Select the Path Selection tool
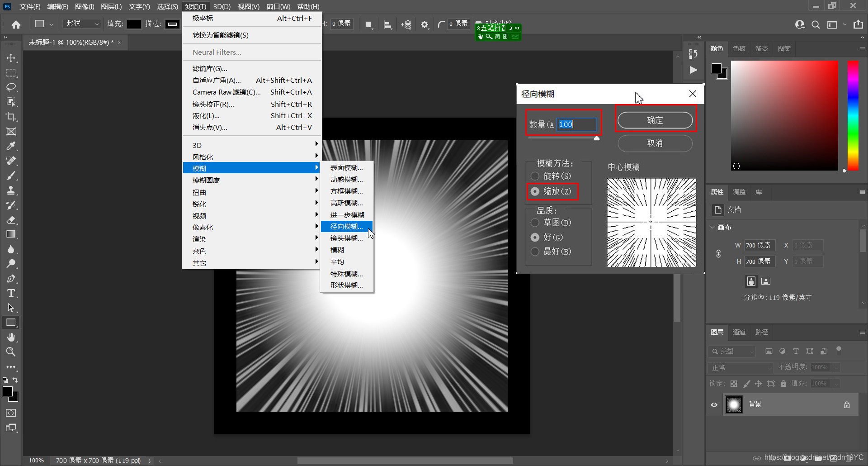 (11, 308)
